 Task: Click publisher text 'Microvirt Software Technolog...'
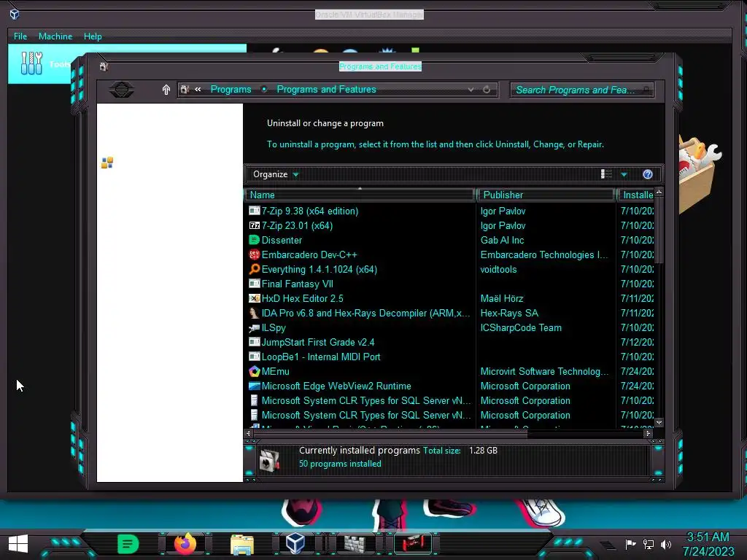click(x=544, y=371)
